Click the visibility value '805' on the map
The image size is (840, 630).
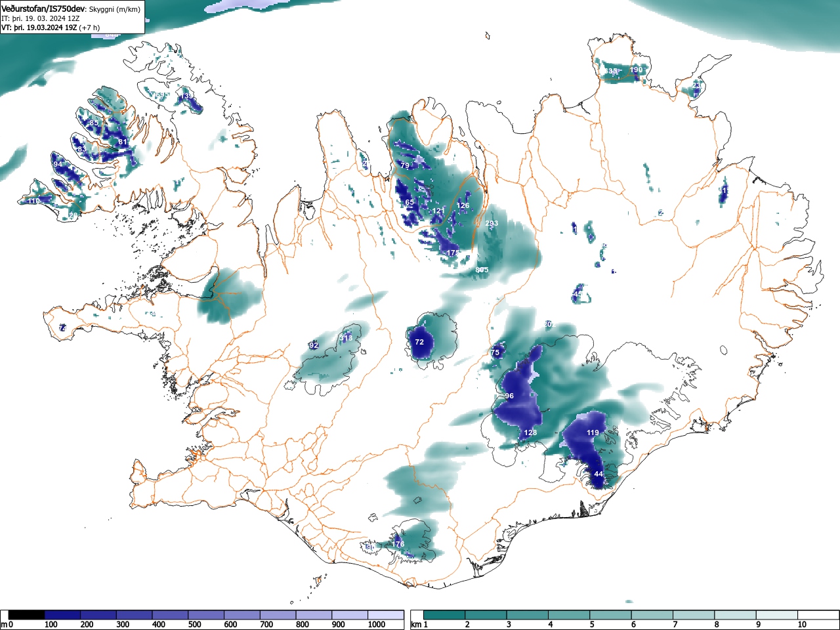[482, 270]
